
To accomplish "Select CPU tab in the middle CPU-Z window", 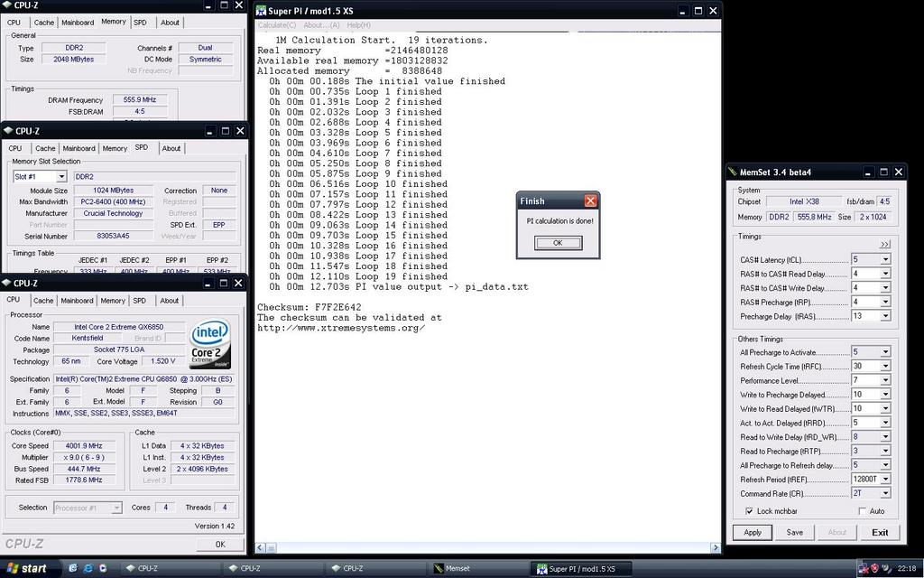I will tap(15, 149).
